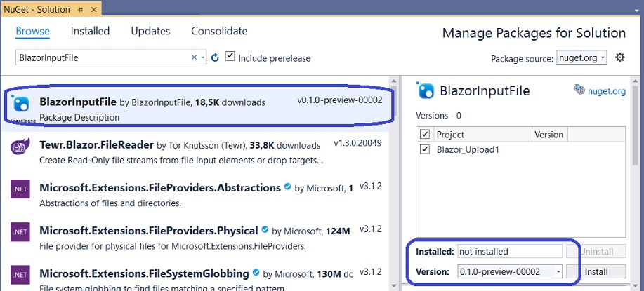Open the Package source dropdown
This screenshot has width=644, height=291.
point(581,57)
